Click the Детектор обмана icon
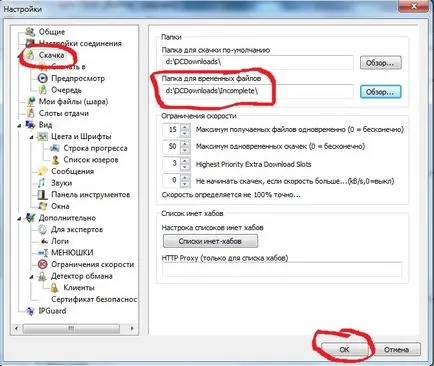Viewport: 434px width, 366px height. point(43,276)
